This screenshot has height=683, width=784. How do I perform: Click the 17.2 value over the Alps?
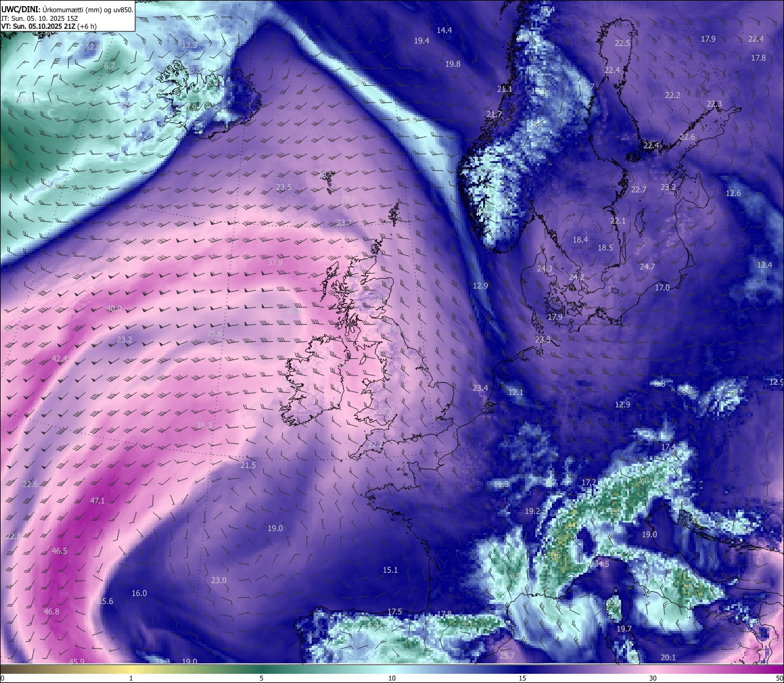tap(589, 482)
